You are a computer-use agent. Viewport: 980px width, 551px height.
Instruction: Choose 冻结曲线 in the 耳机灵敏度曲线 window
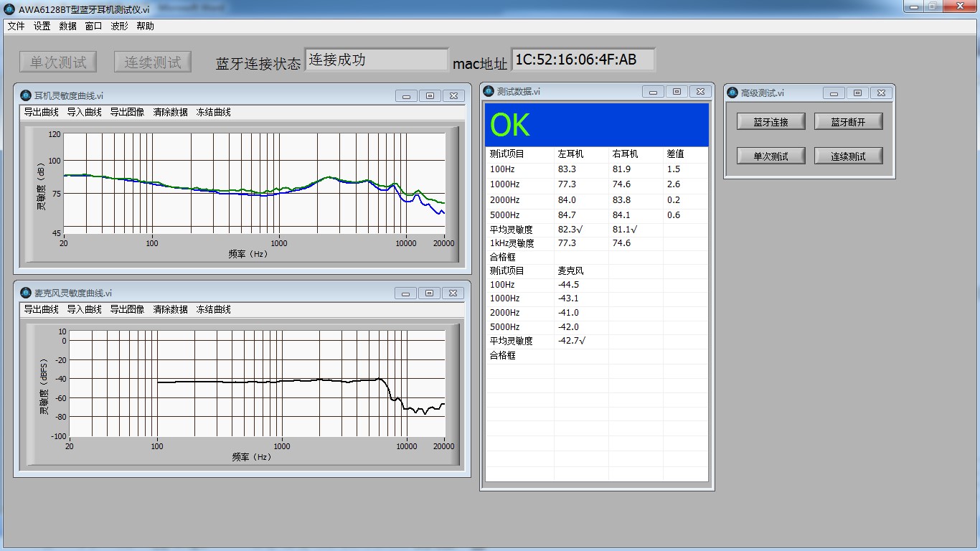pos(213,112)
